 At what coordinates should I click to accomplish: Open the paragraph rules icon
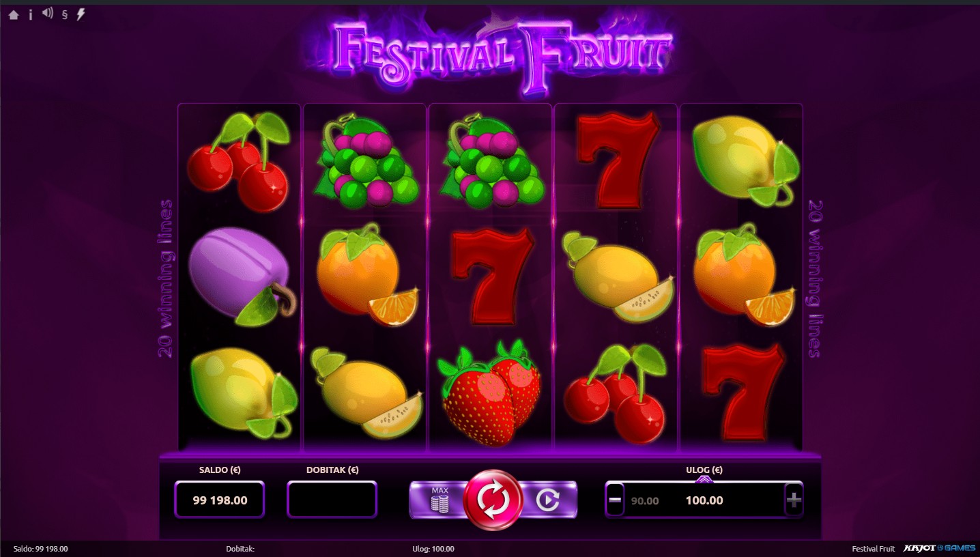click(65, 14)
